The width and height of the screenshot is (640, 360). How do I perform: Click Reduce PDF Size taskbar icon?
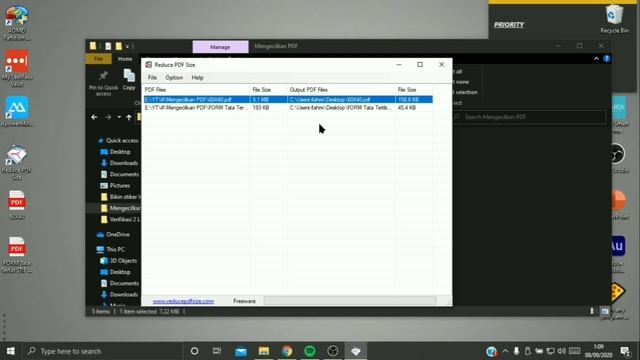(x=356, y=351)
